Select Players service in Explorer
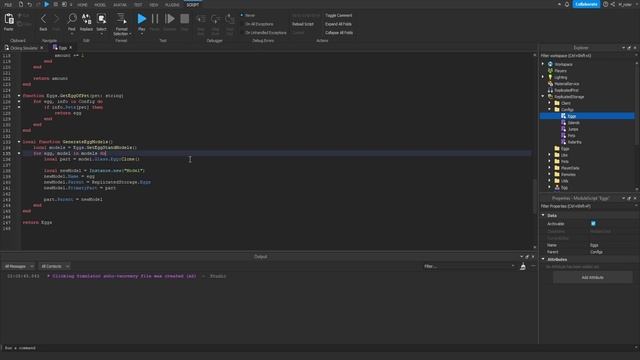 point(560,71)
